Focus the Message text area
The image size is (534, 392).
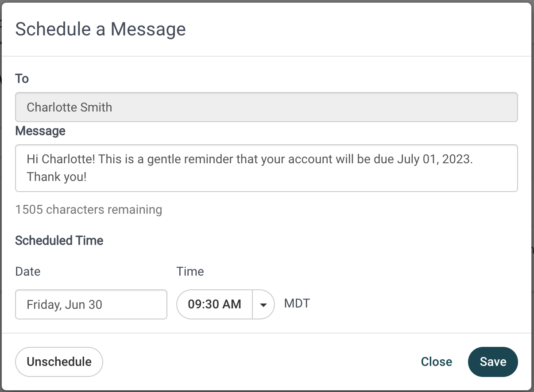266,168
